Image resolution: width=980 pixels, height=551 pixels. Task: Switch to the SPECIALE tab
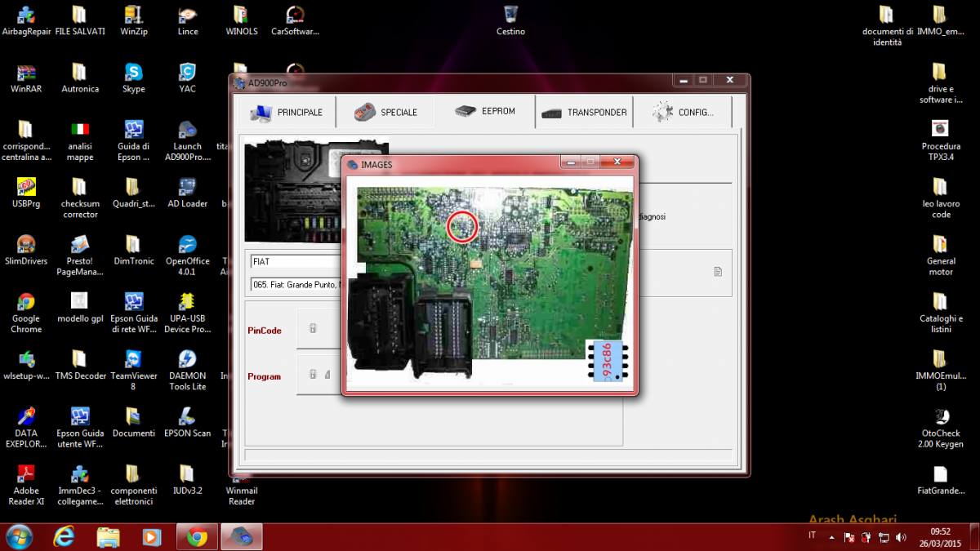[385, 112]
